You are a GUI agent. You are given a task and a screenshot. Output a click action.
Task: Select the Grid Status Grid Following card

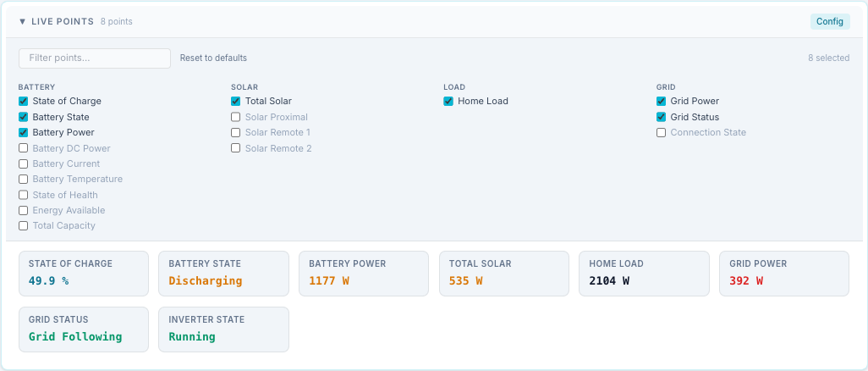84,329
